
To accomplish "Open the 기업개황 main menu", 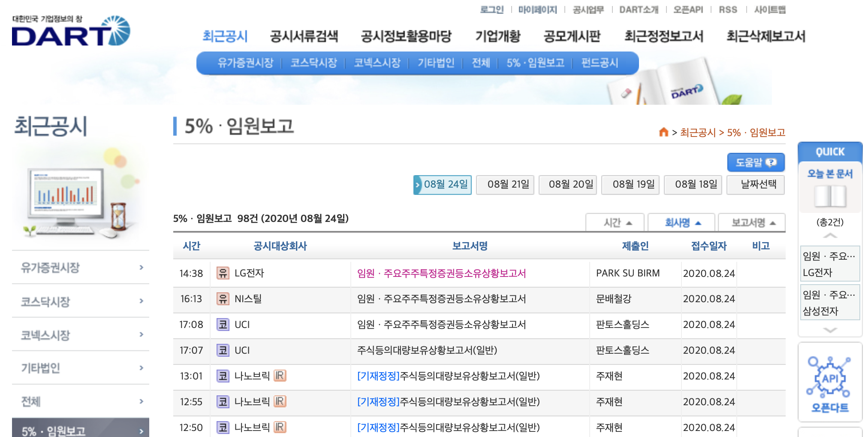I will tap(497, 36).
